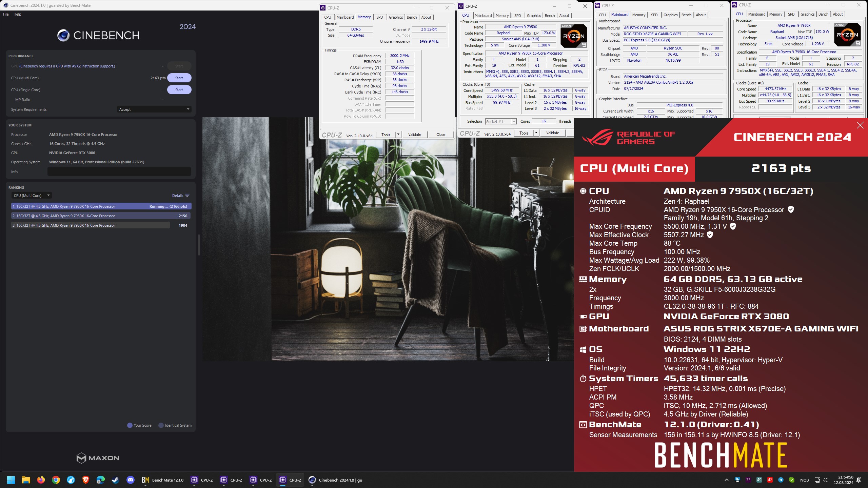Click ranking panel vertical scrollbar

[x=199, y=245]
